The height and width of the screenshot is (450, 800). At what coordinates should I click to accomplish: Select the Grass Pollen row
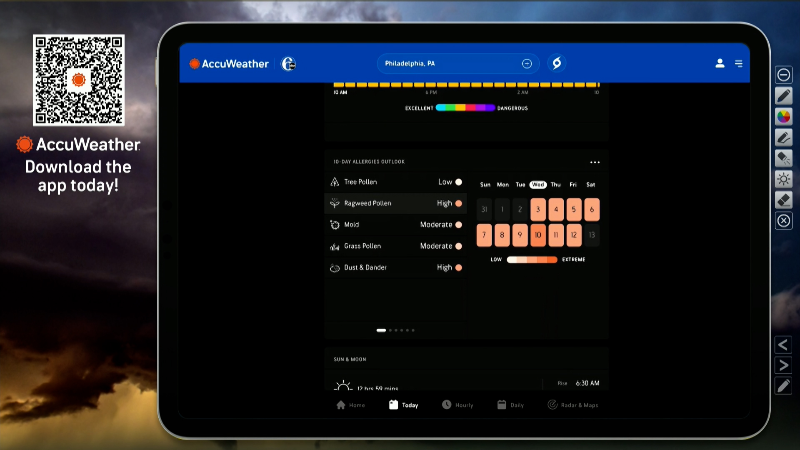[x=395, y=246]
